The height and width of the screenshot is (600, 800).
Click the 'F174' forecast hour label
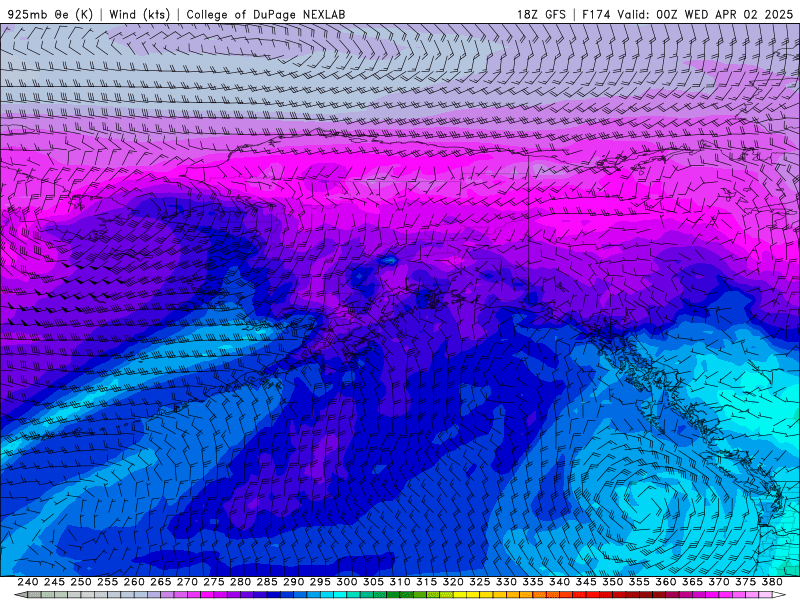(596, 14)
